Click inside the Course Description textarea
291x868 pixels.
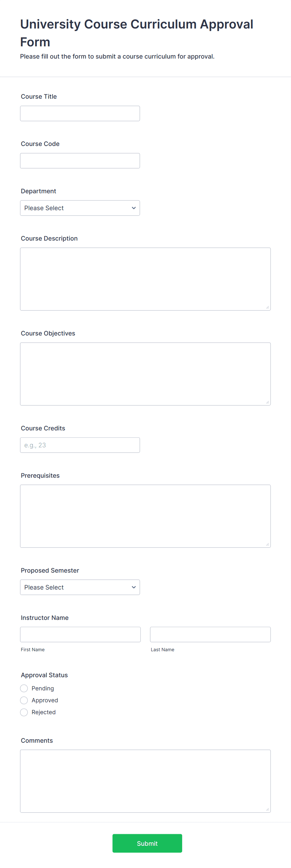145,279
